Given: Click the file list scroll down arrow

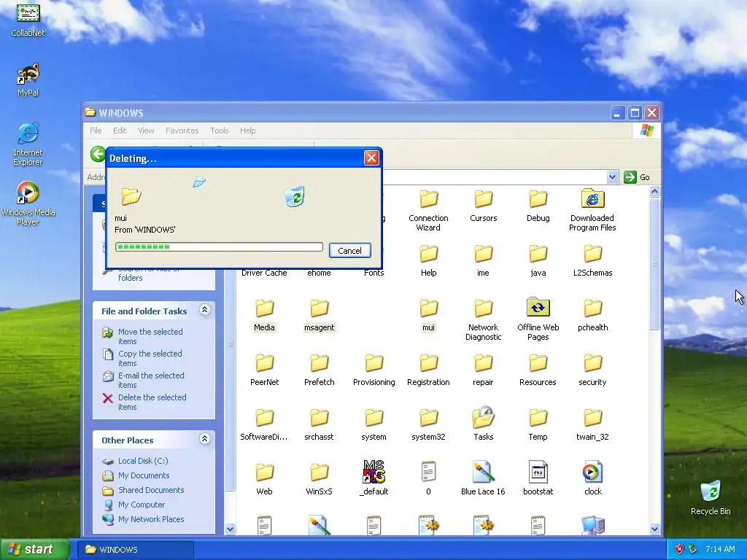Looking at the screenshot, I should point(654,529).
